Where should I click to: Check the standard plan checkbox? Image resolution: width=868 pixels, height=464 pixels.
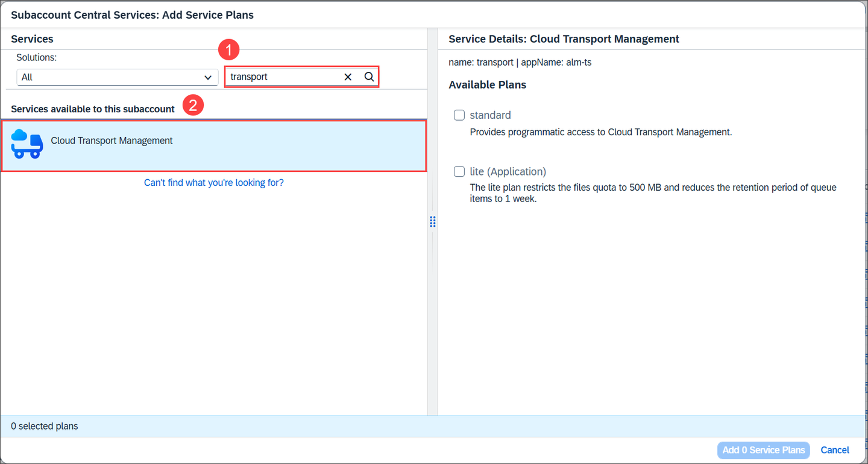click(x=459, y=115)
